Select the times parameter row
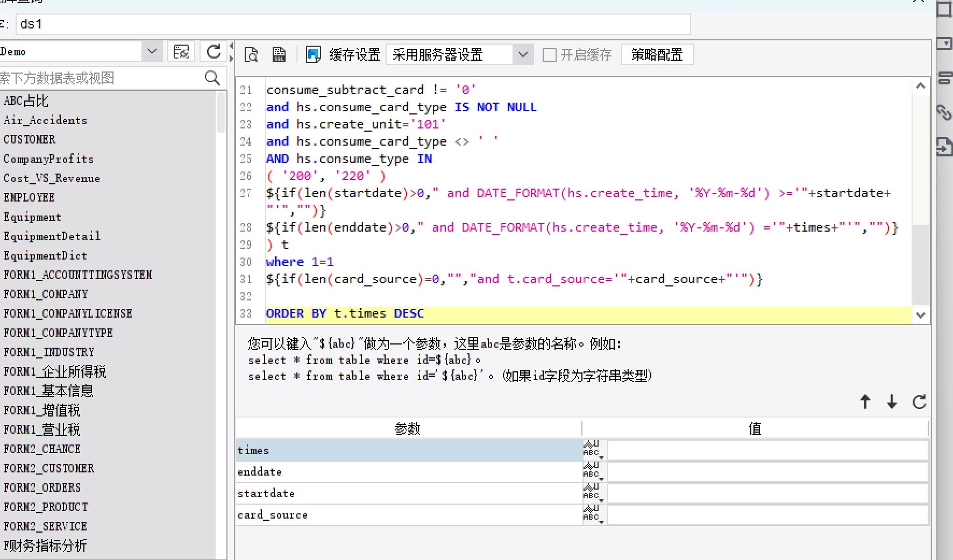953x560 pixels. pos(409,450)
